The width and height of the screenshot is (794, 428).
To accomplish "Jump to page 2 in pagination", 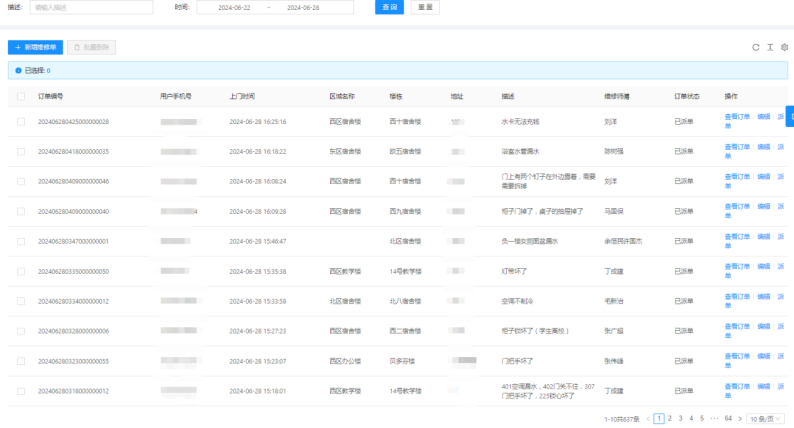I will point(669,418).
